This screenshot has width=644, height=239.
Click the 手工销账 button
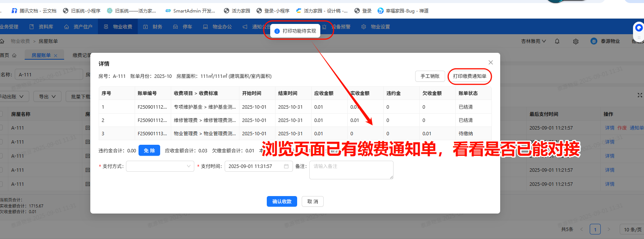tap(430, 76)
